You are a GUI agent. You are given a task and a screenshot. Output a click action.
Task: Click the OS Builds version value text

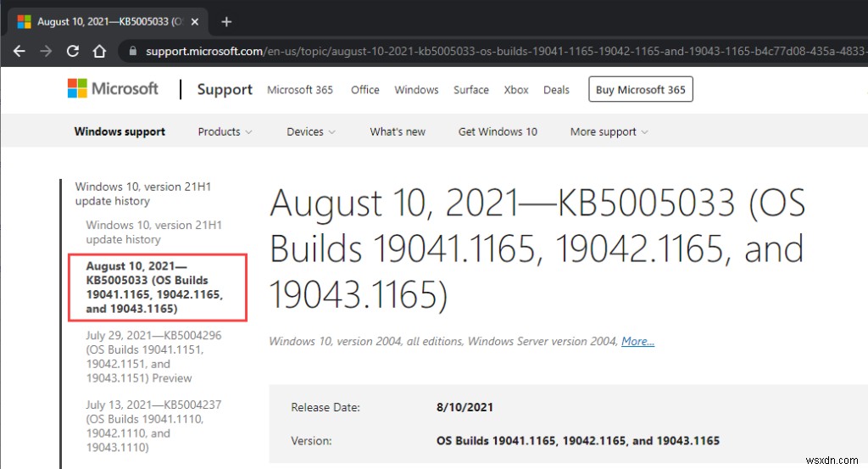point(578,441)
